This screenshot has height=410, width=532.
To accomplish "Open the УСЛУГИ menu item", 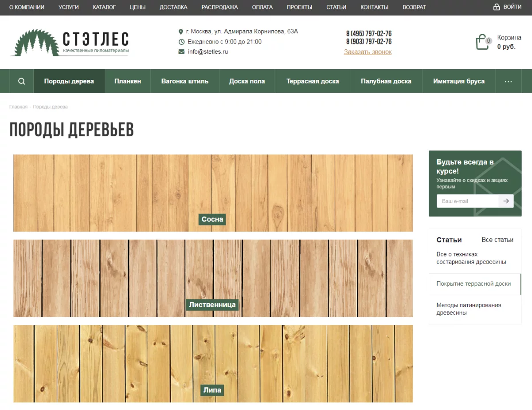I will pyautogui.click(x=68, y=7).
